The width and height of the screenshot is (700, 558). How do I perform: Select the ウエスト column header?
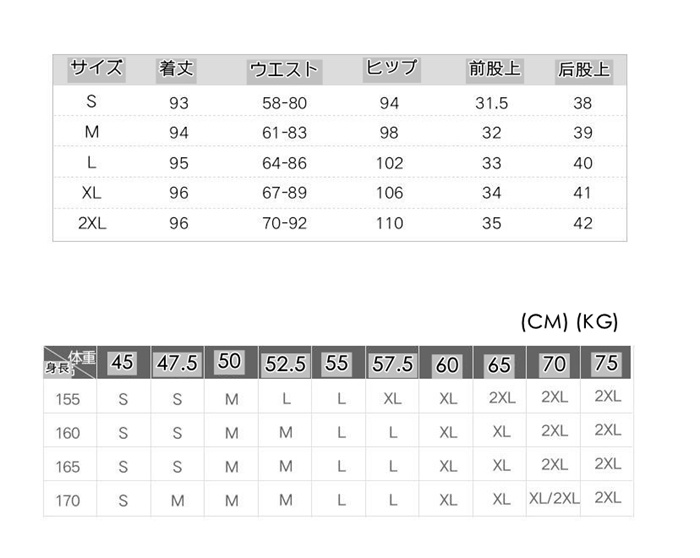coord(284,70)
